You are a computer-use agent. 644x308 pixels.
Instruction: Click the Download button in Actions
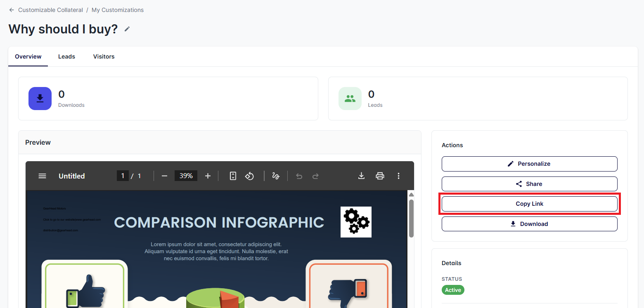point(529,224)
